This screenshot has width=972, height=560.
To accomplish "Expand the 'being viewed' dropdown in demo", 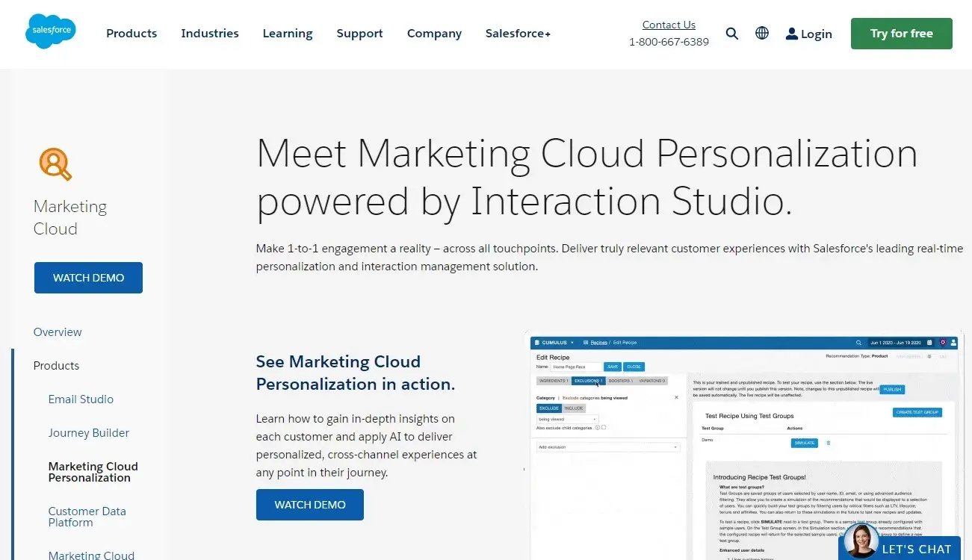I will 567,419.
